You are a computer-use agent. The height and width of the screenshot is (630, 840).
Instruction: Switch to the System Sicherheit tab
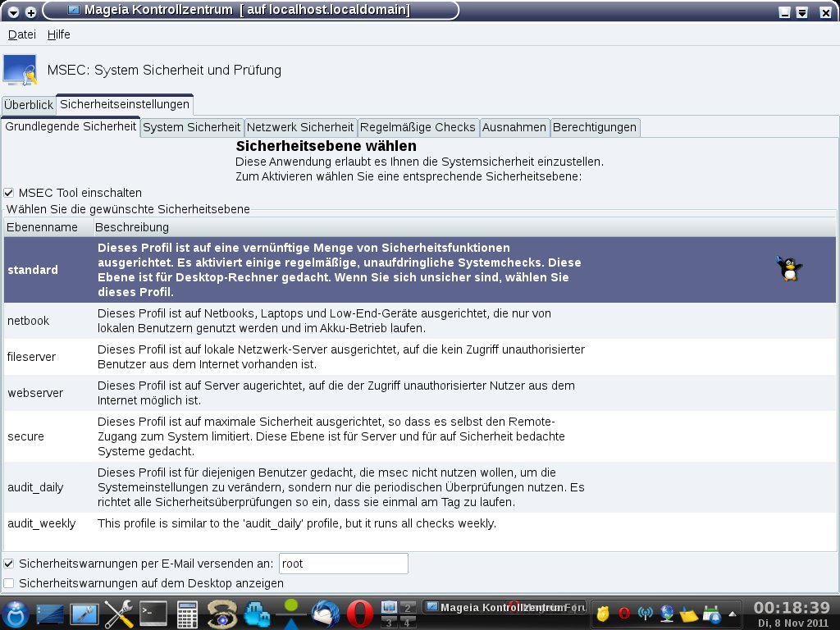192,127
